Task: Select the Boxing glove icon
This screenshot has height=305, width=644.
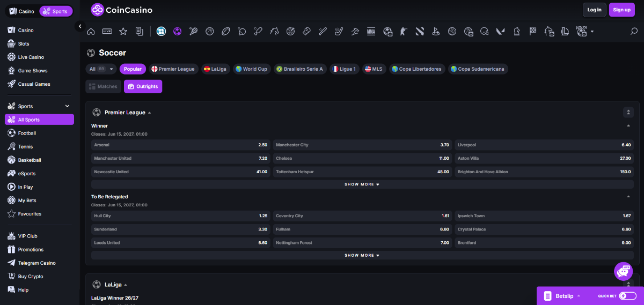Action: click(x=306, y=32)
